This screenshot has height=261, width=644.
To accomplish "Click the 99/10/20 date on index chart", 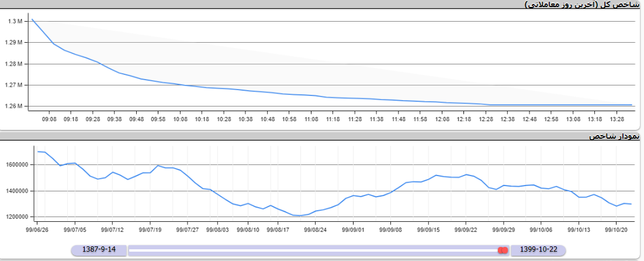I will 617,230.
